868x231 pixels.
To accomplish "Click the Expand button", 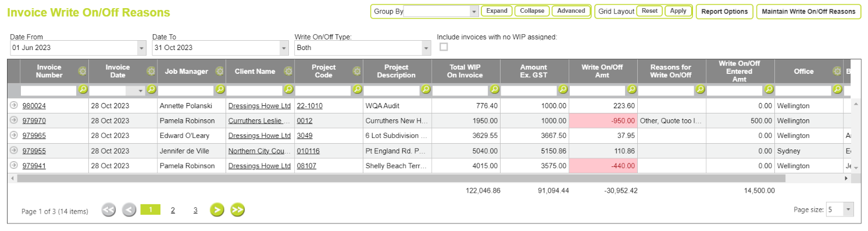I will point(496,11).
